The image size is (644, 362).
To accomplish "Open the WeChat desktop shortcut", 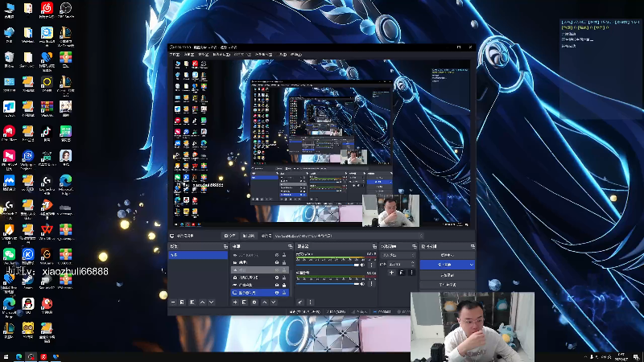I will click(9, 254).
